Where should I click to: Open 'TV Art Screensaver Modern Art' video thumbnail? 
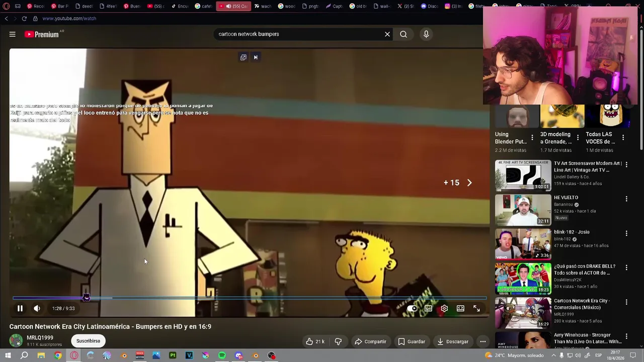pyautogui.click(x=523, y=175)
